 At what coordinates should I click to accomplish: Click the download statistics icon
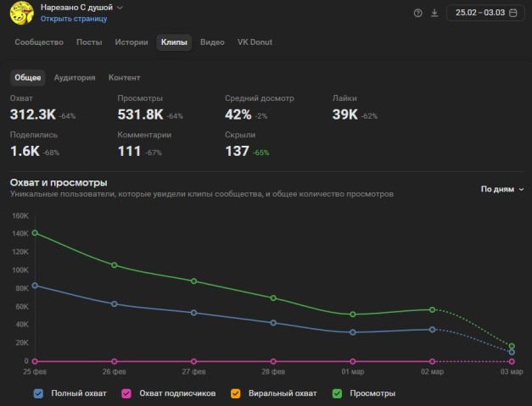(x=434, y=13)
